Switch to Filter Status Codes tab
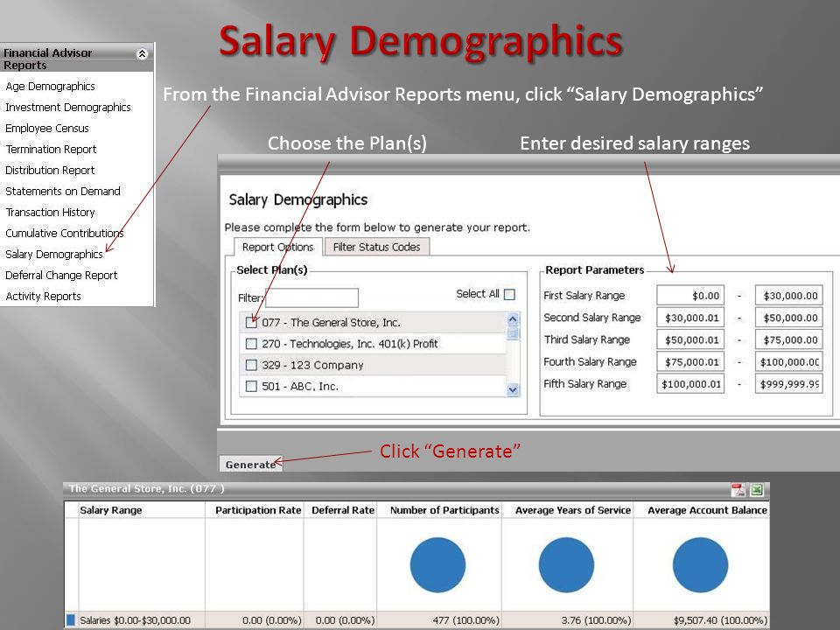This screenshot has width=840, height=630. pyautogui.click(x=376, y=247)
